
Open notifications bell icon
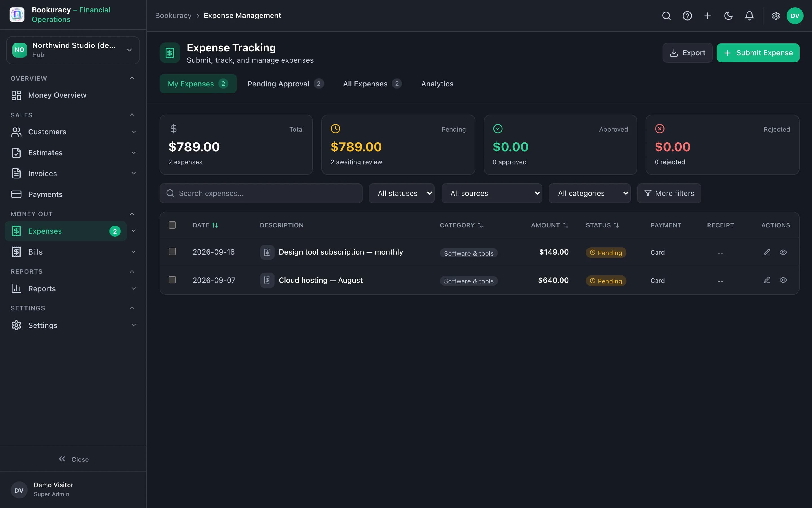tap(749, 16)
